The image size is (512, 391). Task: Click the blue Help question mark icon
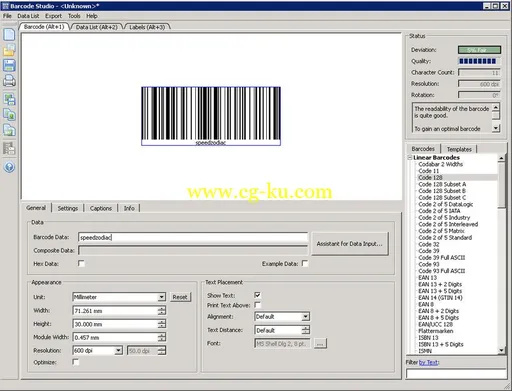coord(9,167)
